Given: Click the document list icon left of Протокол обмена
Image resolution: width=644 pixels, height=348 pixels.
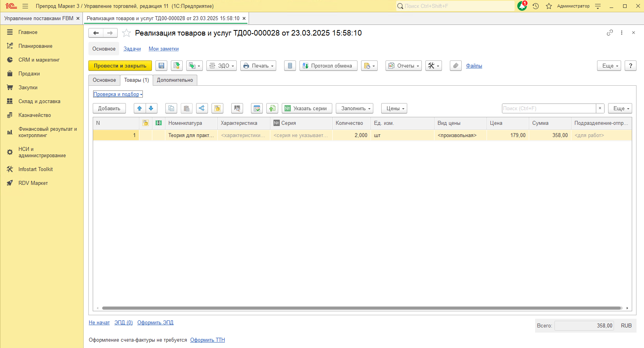Looking at the screenshot, I should 290,66.
